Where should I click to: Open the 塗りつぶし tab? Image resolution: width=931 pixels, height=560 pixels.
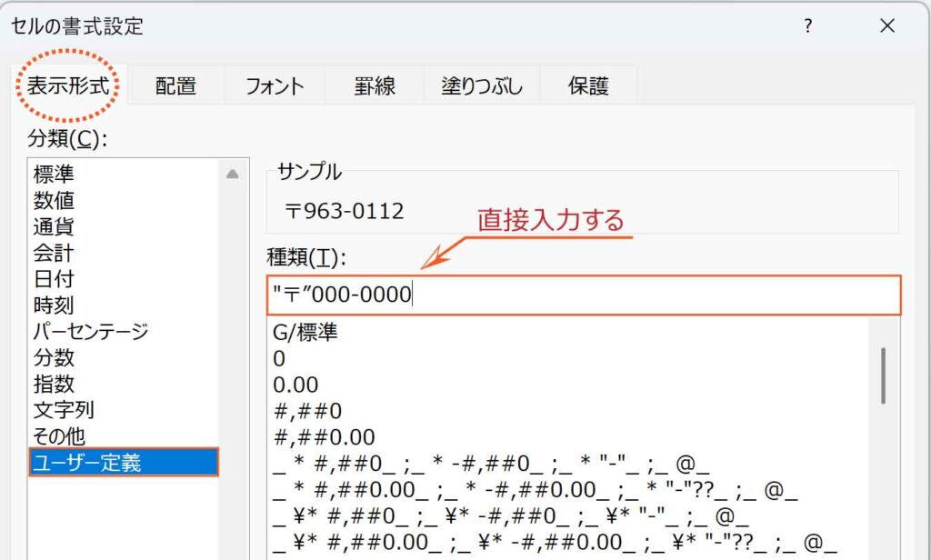tap(482, 86)
